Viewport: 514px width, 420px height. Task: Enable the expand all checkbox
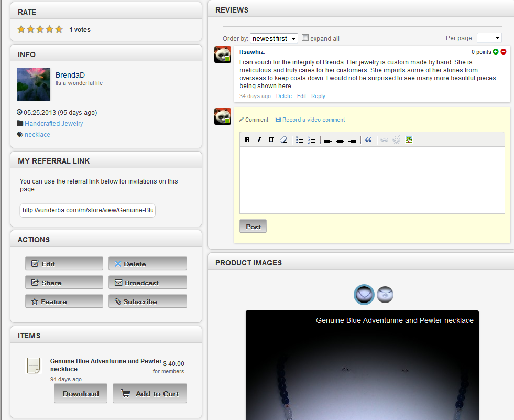pos(305,38)
